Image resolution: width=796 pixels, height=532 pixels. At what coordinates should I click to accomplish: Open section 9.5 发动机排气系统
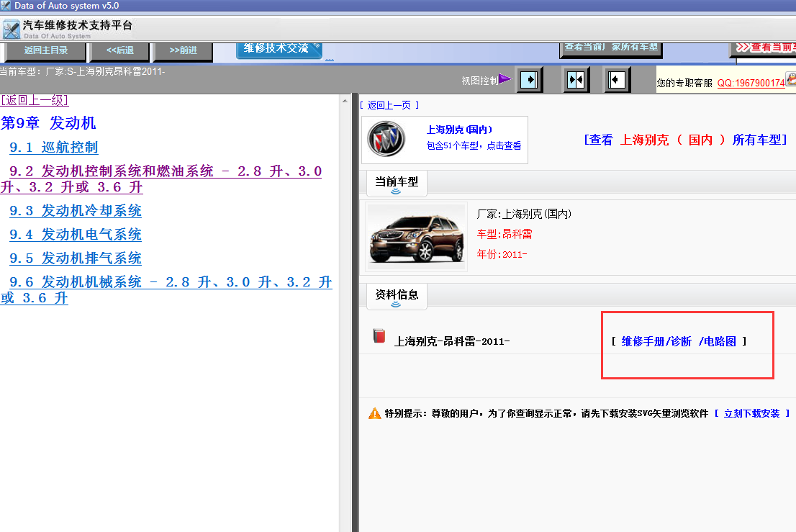(x=75, y=258)
